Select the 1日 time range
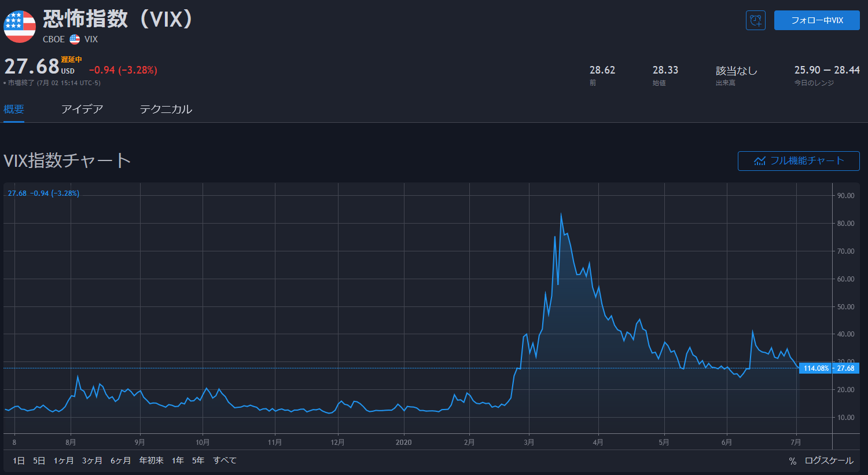The width and height of the screenshot is (868, 475). (19, 461)
